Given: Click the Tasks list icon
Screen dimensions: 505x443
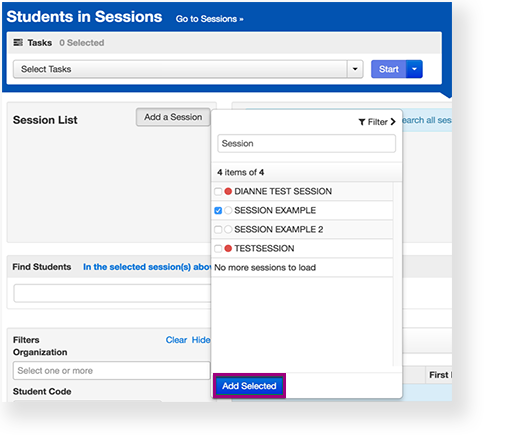Looking at the screenshot, I should [x=18, y=42].
